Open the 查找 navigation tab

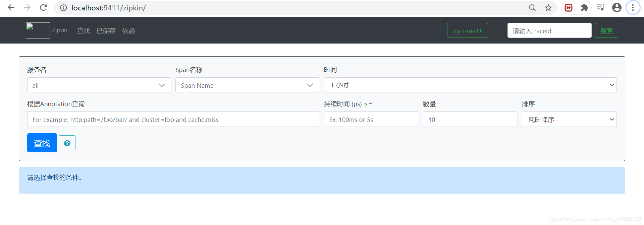pyautogui.click(x=84, y=31)
